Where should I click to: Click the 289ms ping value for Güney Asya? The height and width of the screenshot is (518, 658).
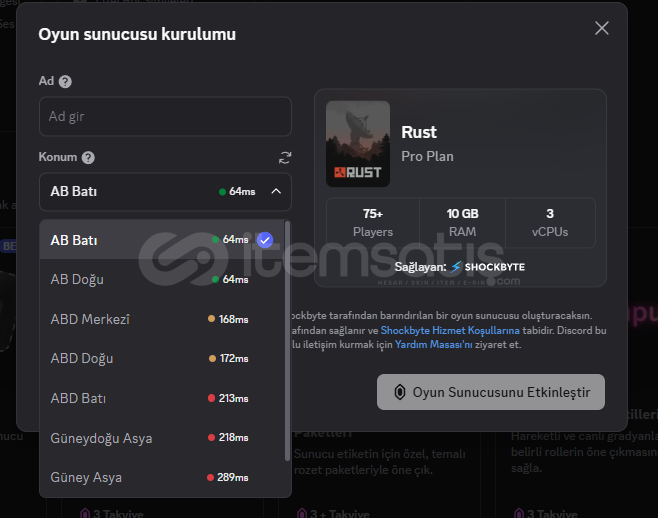tap(232, 477)
